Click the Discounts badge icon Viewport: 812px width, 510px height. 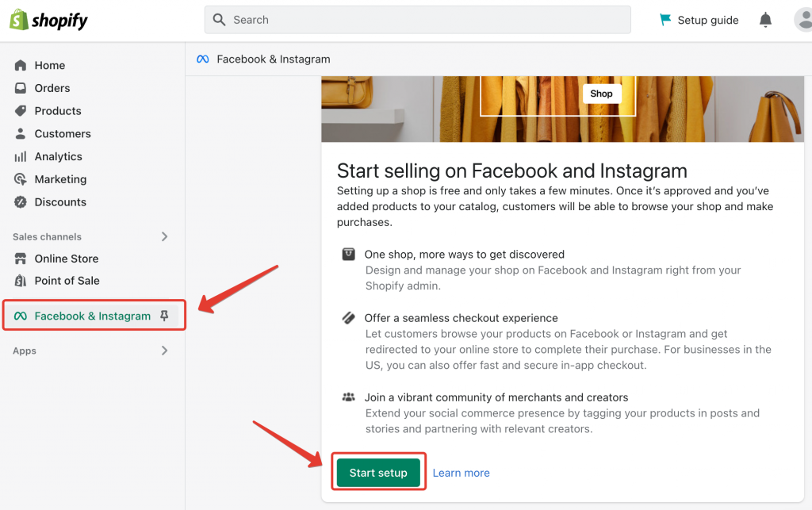(20, 202)
